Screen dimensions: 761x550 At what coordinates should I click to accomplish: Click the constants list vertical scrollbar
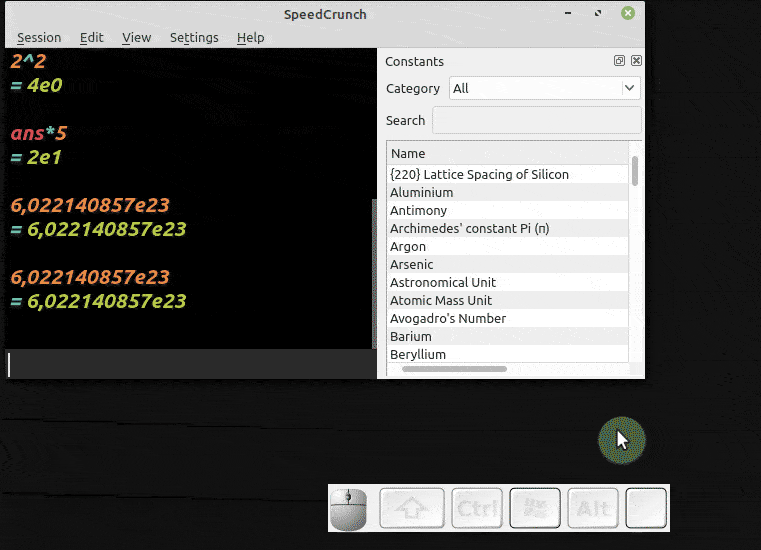coord(635,170)
